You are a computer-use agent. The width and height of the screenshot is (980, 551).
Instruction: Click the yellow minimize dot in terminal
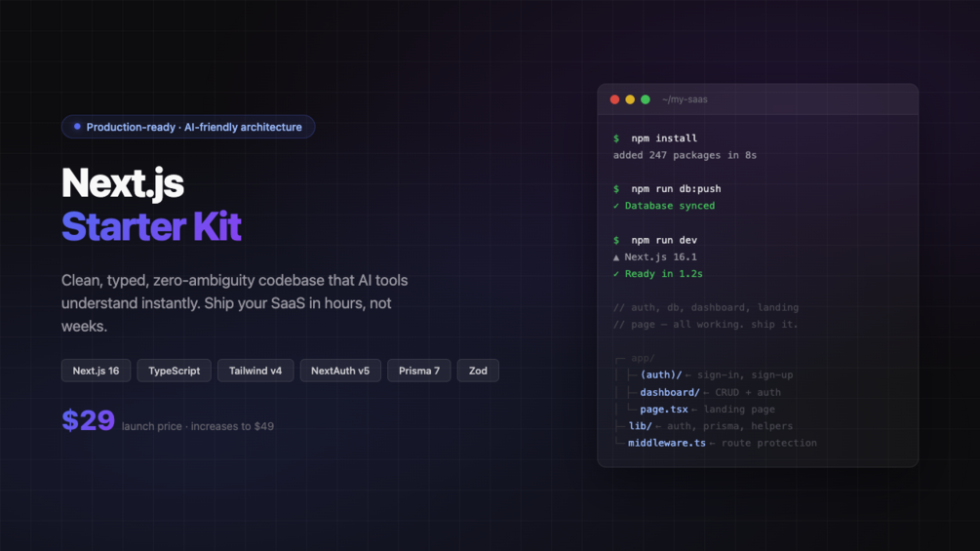tap(630, 99)
